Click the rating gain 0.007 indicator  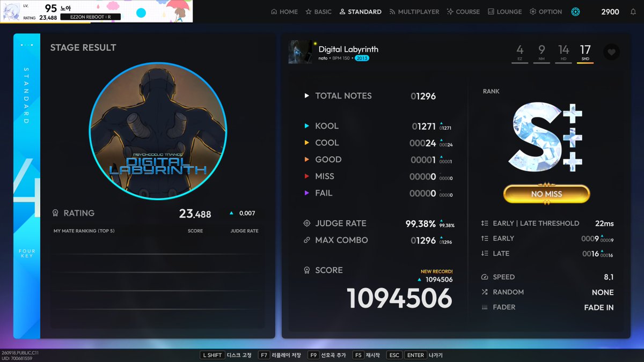242,213
